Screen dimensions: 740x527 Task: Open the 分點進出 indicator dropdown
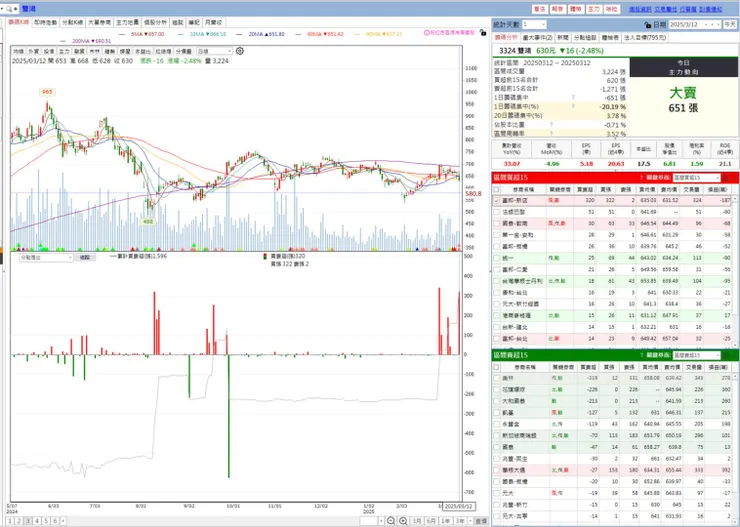click(46, 258)
